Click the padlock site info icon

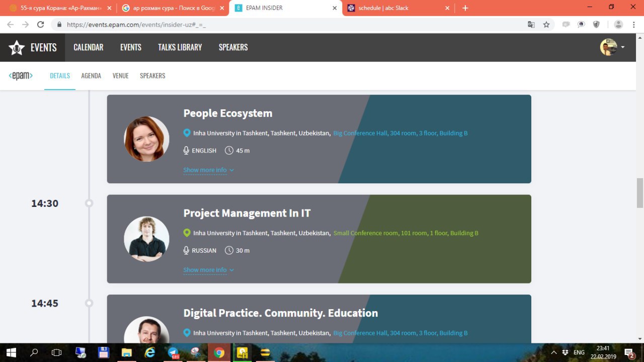(x=59, y=24)
